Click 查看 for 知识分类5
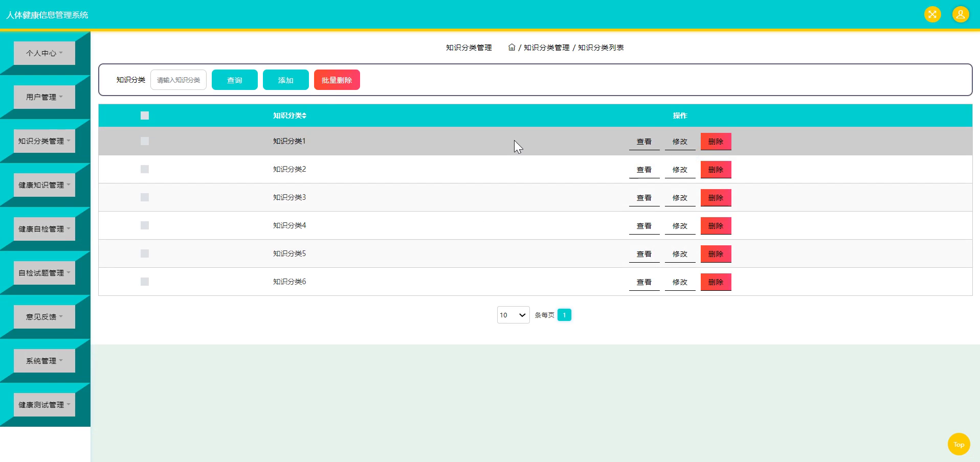 (x=644, y=254)
